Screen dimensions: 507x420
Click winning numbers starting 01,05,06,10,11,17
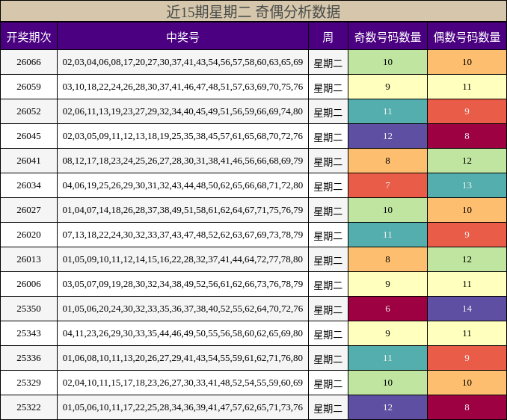pos(182,407)
